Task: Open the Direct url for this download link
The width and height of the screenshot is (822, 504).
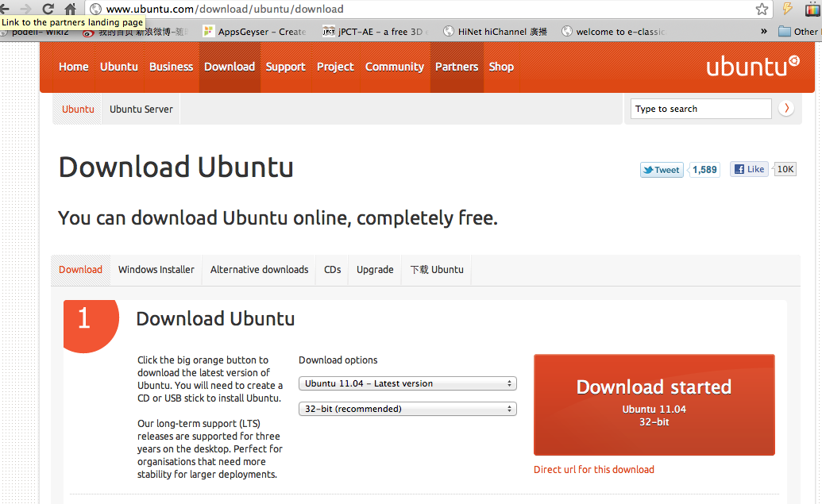Action: coord(593,469)
